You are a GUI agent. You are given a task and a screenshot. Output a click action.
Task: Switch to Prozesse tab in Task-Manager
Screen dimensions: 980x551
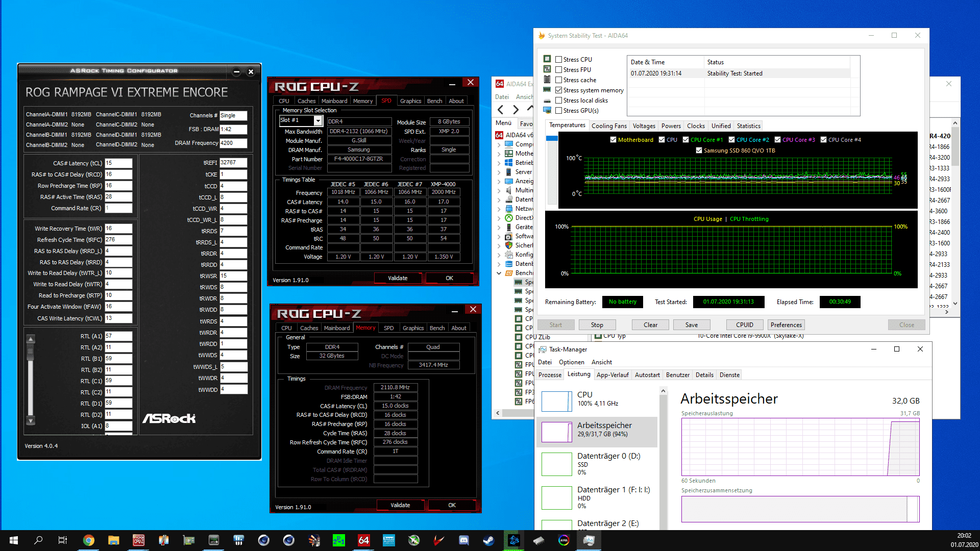pos(550,375)
